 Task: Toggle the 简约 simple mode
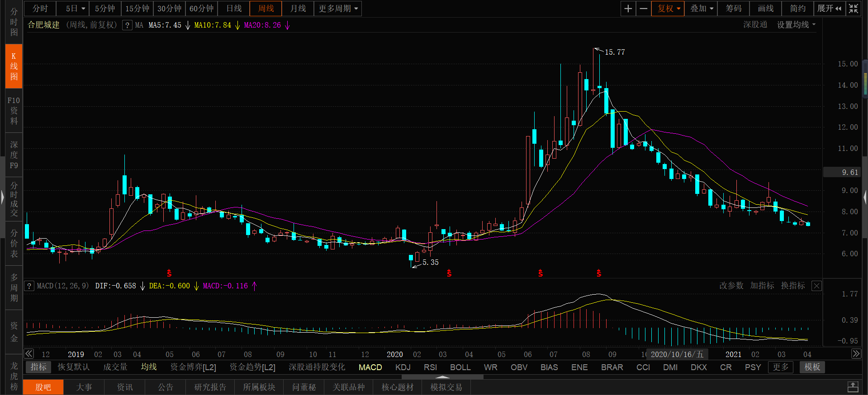click(x=798, y=9)
